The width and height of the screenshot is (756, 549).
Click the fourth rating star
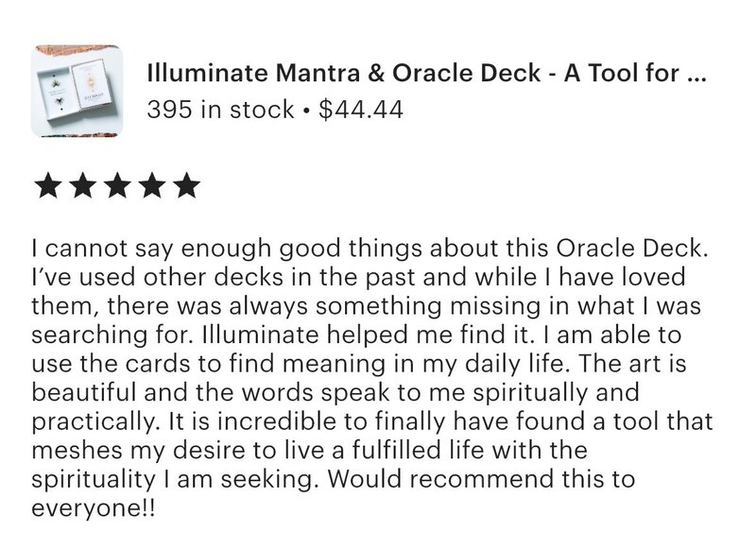click(x=152, y=186)
